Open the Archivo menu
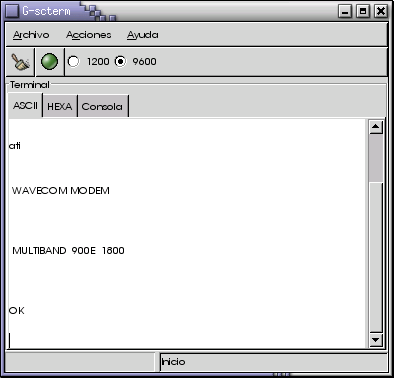Screen dimensions: 394x378 (x=31, y=35)
